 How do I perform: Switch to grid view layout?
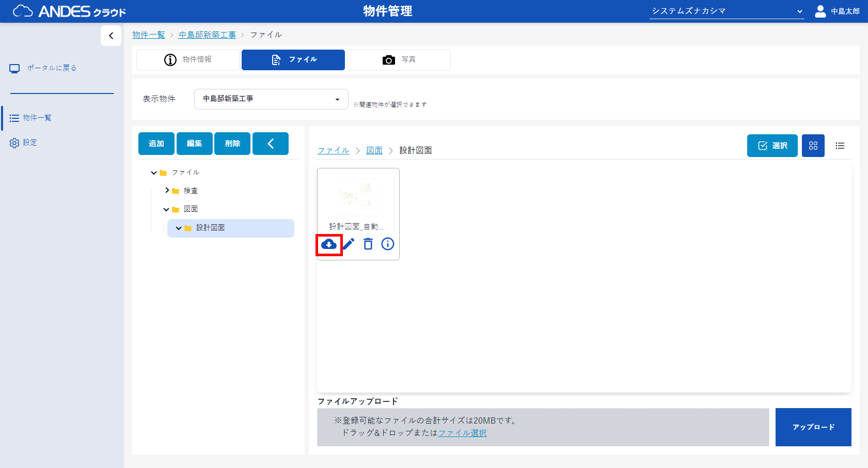[813, 146]
